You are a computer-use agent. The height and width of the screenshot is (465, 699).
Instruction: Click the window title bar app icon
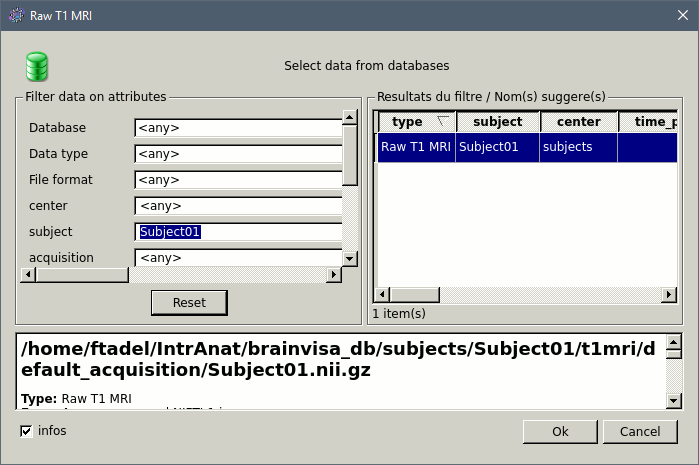click(x=15, y=15)
